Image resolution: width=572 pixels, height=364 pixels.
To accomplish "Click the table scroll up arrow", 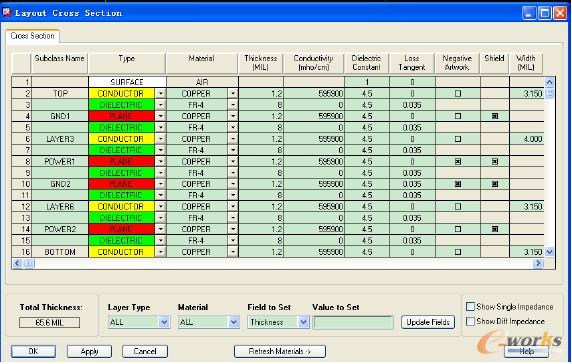I will click(x=549, y=82).
